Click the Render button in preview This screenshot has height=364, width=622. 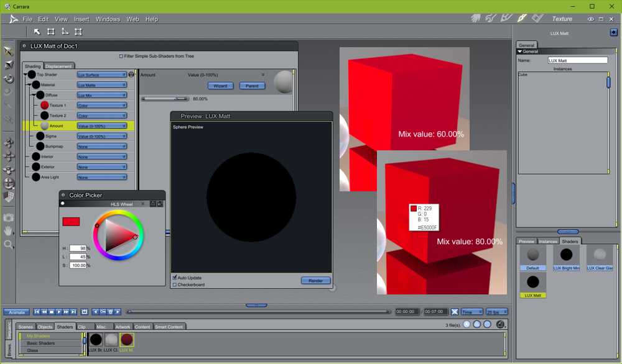(315, 280)
